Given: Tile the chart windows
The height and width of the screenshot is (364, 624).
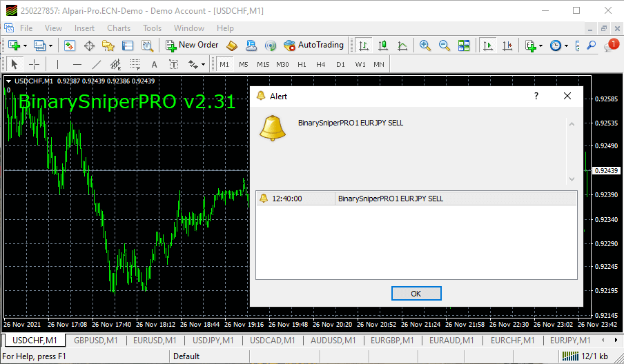Looking at the screenshot, I should 464,45.
